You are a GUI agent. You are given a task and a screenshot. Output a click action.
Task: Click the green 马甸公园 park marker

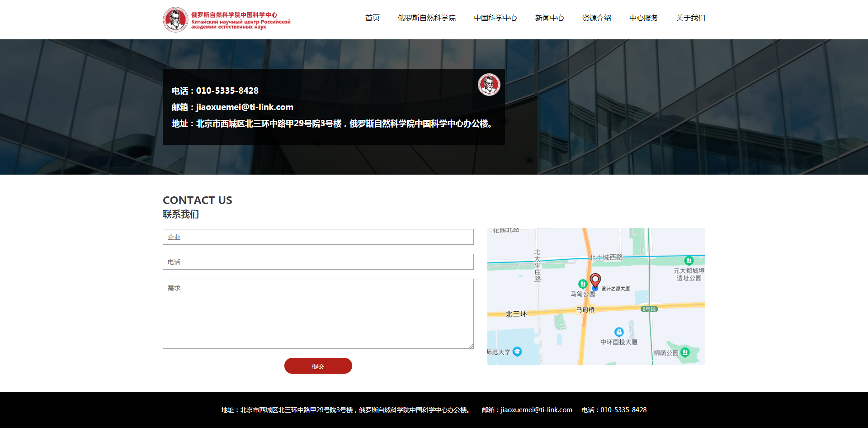[583, 284]
